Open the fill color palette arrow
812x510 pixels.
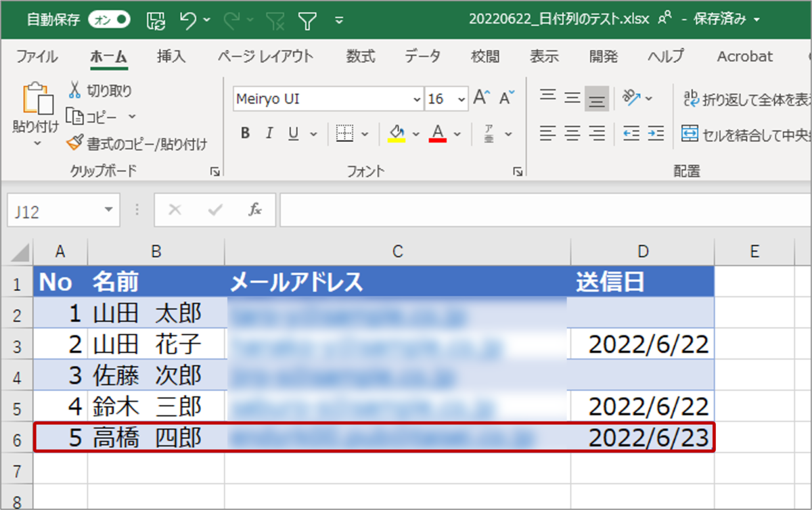[416, 134]
